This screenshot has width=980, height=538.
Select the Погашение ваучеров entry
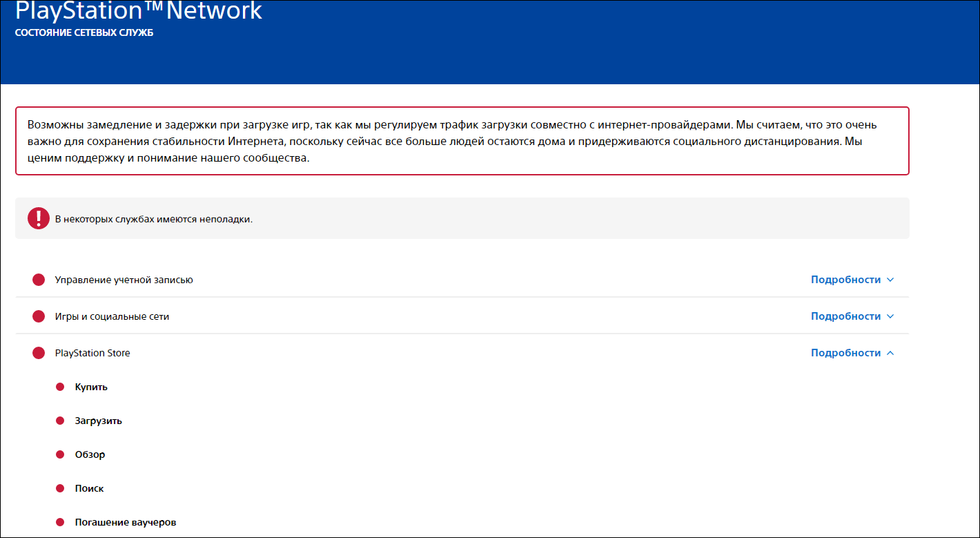click(x=126, y=522)
